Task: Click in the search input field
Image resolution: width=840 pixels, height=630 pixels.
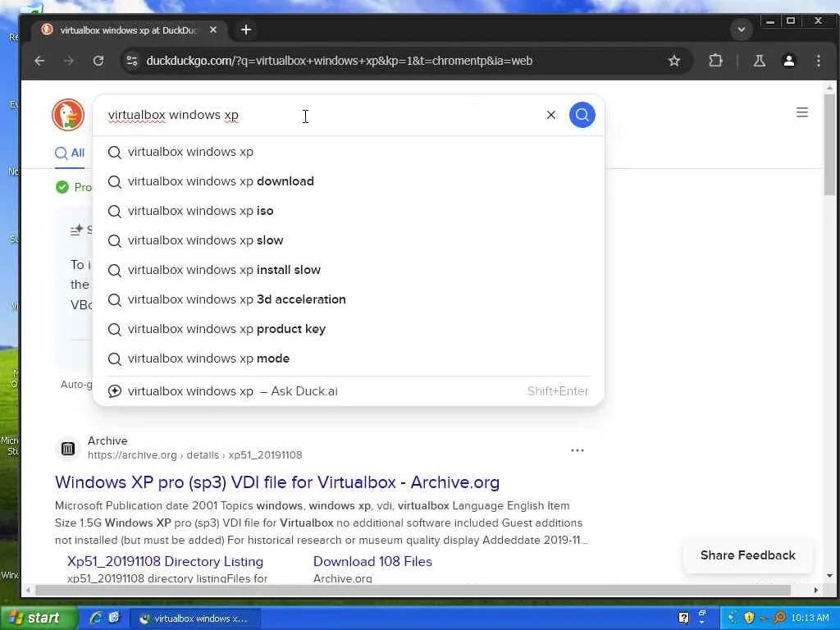Action: [x=322, y=115]
